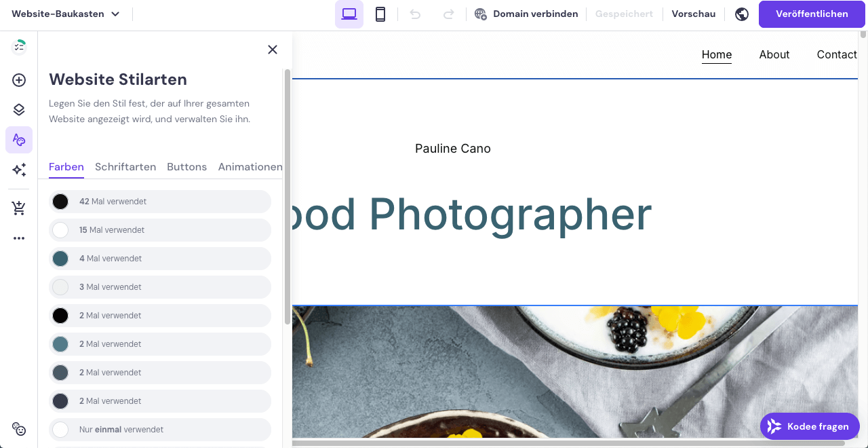Open the checklist progress icon in sidebar

click(x=19, y=47)
